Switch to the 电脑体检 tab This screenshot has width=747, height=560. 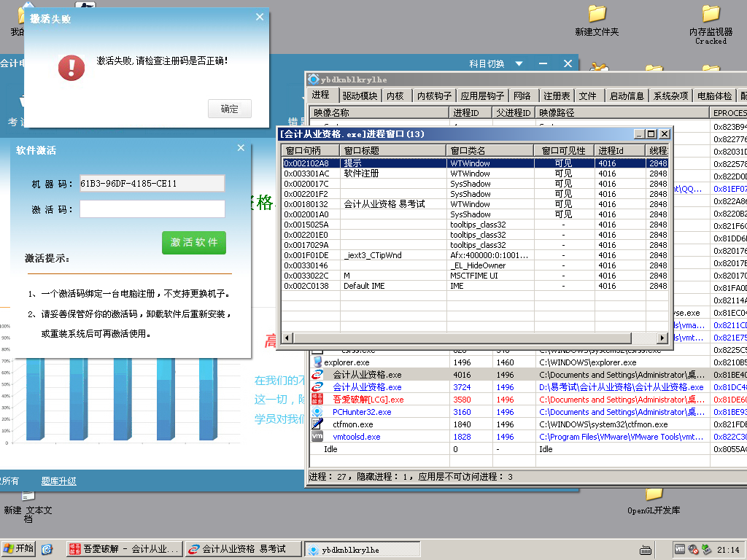coord(715,96)
